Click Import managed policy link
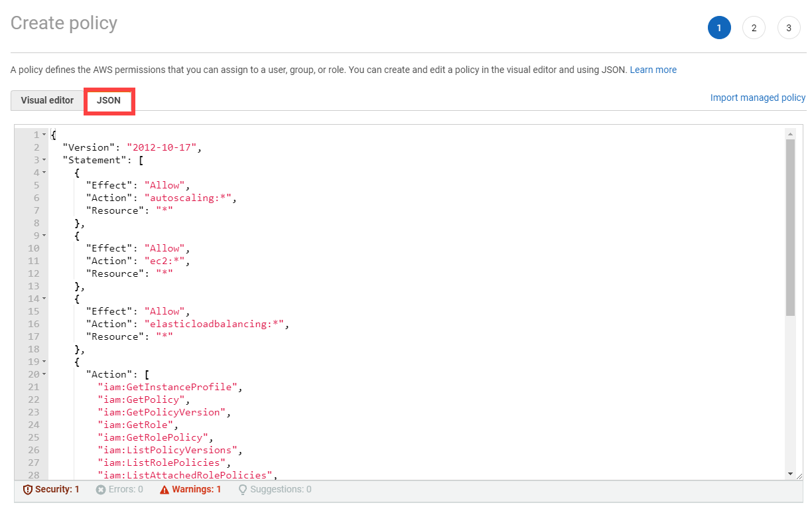The width and height of the screenshot is (812, 505). click(x=758, y=98)
